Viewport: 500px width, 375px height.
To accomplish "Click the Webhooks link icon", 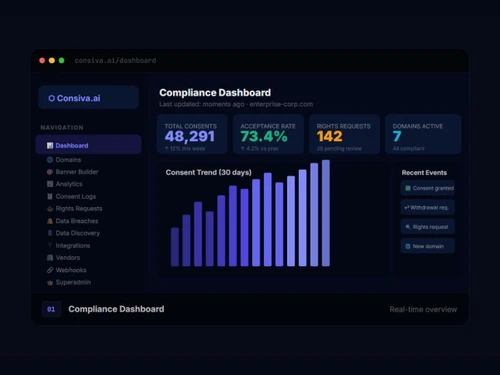I will click(50, 270).
